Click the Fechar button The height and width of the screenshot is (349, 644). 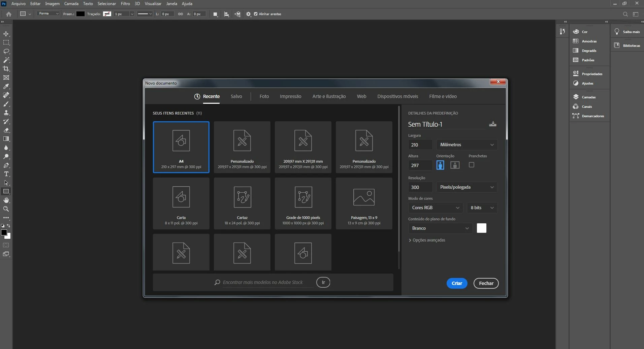486,283
